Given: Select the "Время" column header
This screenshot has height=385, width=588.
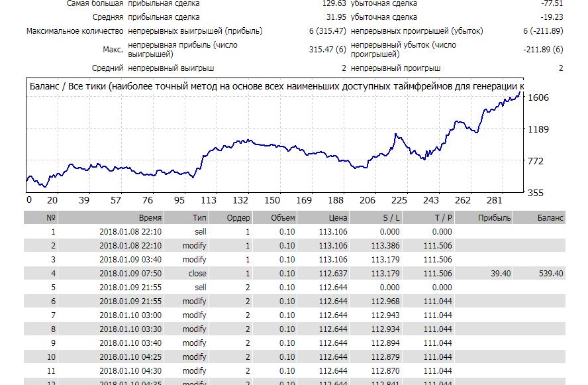Looking at the screenshot, I should click(x=150, y=217).
